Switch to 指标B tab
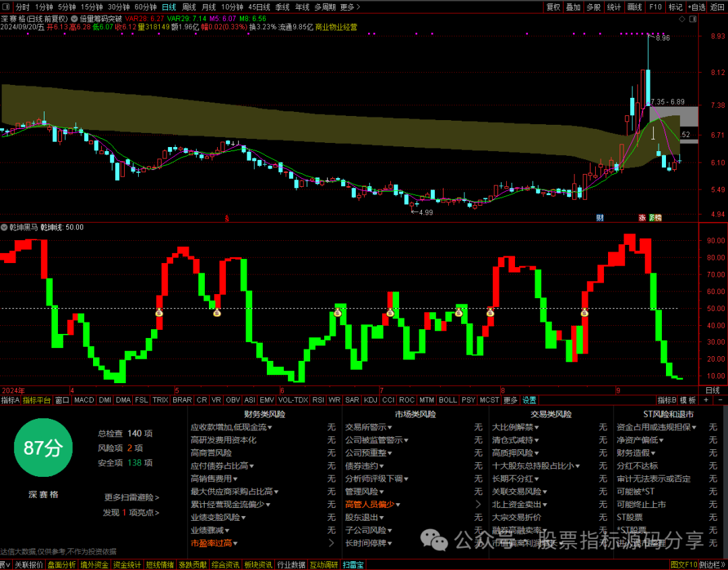Viewport: 728px width, 570px height. 667,400
